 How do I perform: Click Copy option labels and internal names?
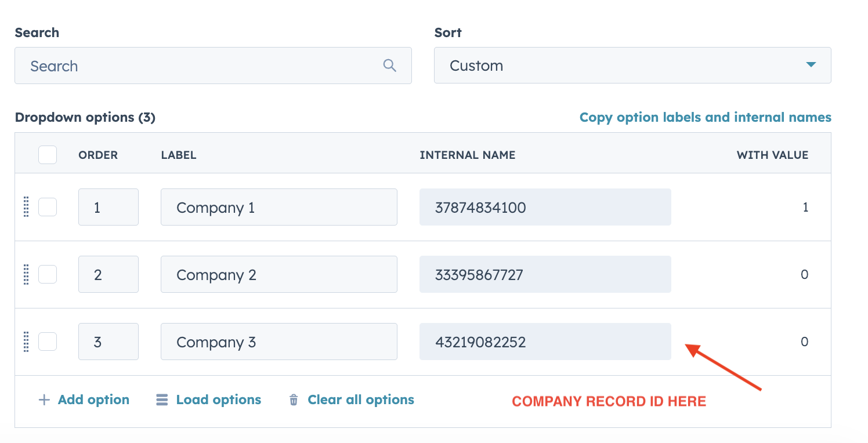click(705, 118)
